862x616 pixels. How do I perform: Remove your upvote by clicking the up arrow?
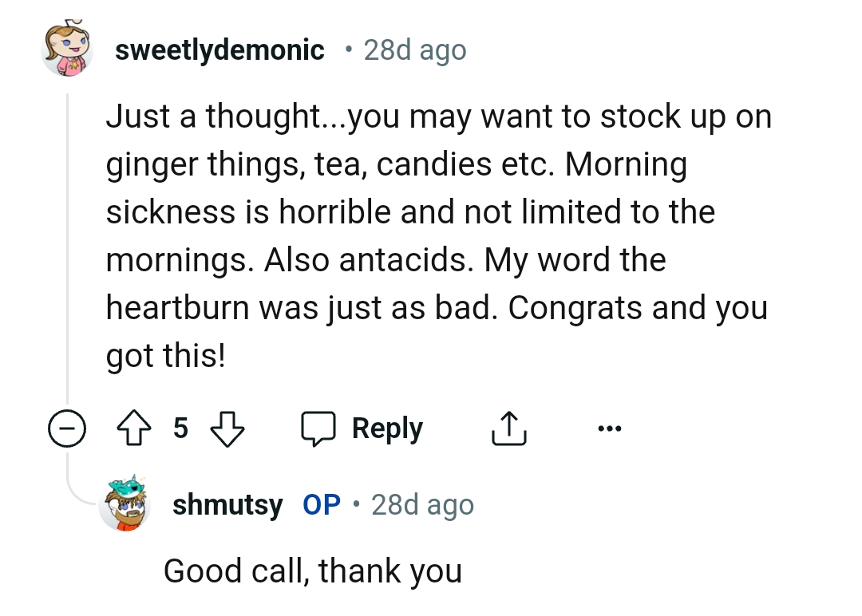pos(136,428)
